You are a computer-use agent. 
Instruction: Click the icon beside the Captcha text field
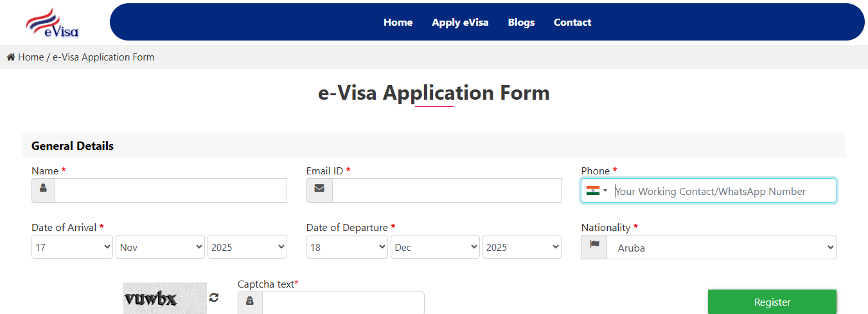point(250,302)
